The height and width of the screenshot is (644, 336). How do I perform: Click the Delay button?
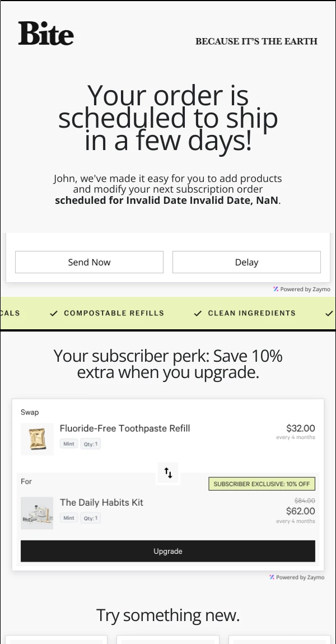tap(246, 262)
